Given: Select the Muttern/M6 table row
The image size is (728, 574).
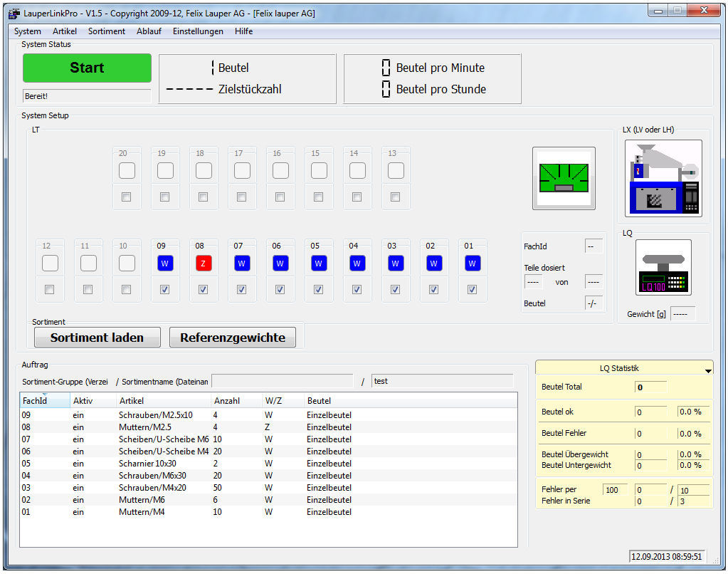Looking at the screenshot, I should [268, 500].
